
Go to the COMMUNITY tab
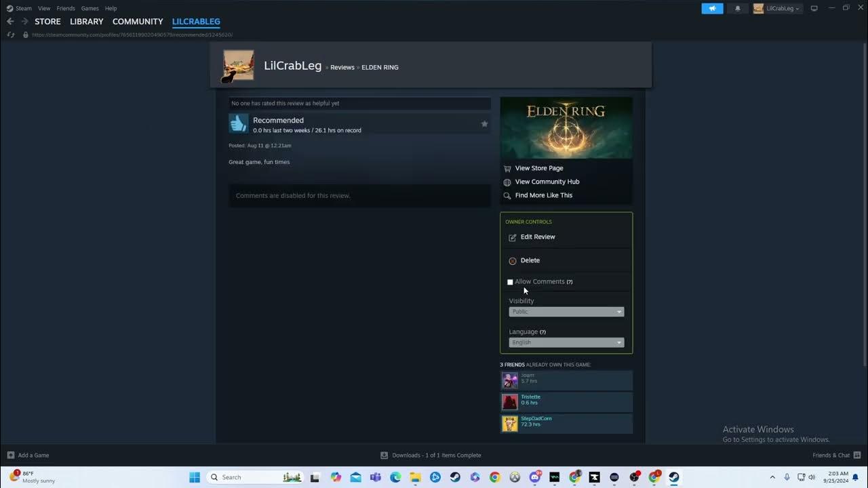[138, 22]
